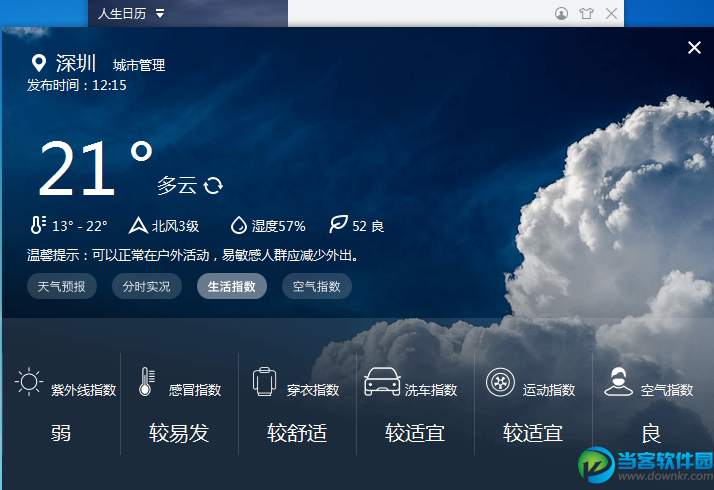This screenshot has height=490, width=714.
Task: Click the 紫外线指数 label
Action: tap(84, 390)
